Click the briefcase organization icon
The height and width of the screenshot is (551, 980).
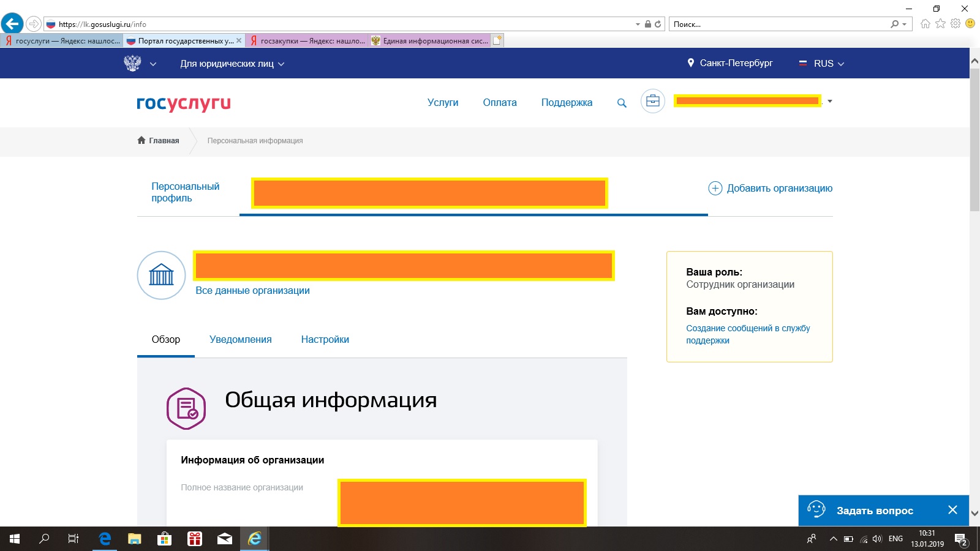pos(653,101)
